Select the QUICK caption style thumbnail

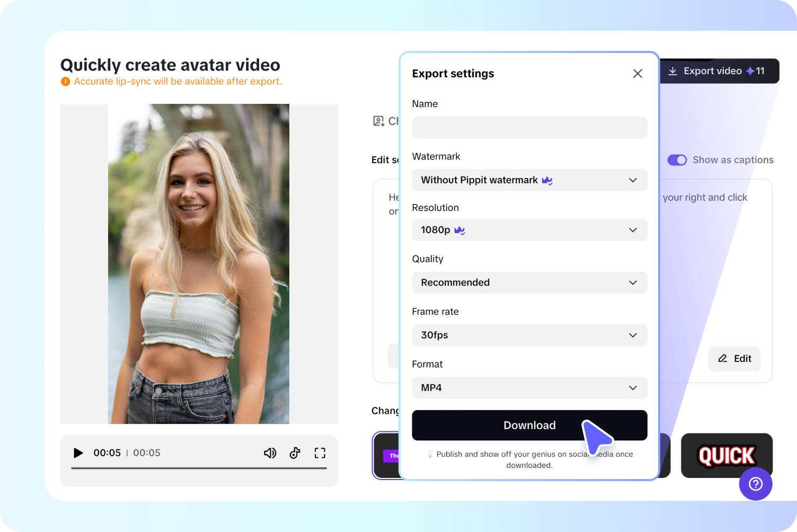[727, 455]
